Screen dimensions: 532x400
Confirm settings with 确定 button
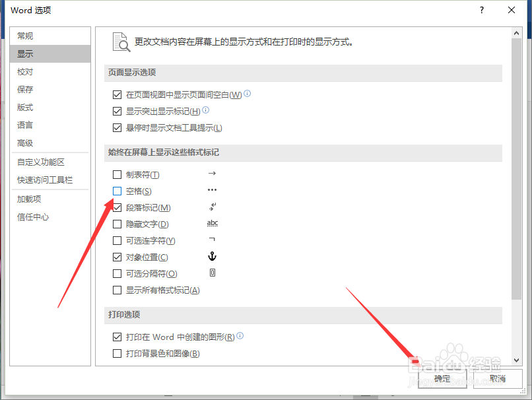pyautogui.click(x=442, y=379)
